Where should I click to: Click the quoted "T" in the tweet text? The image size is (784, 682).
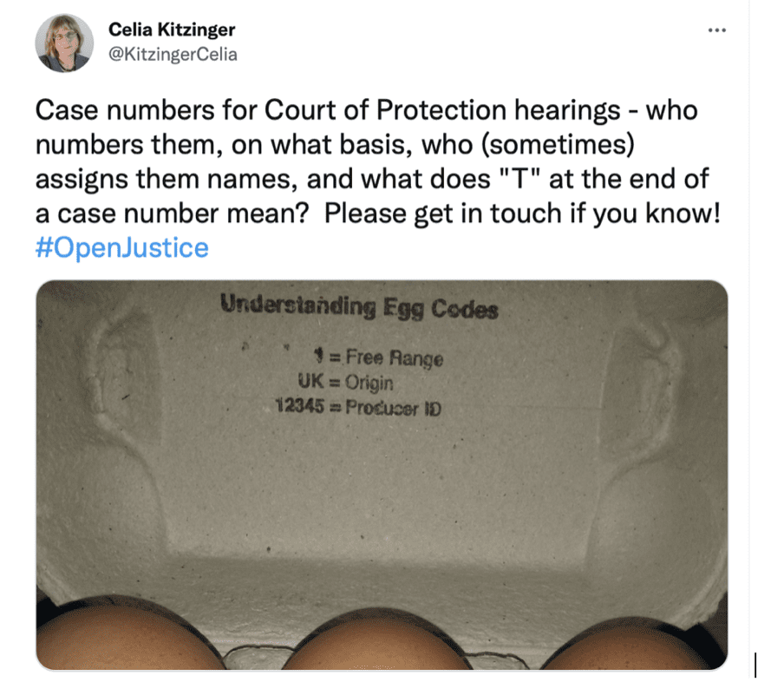click(x=519, y=179)
